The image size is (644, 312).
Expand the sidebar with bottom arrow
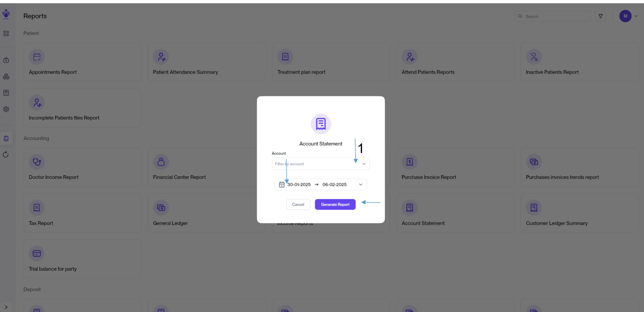tap(6, 307)
